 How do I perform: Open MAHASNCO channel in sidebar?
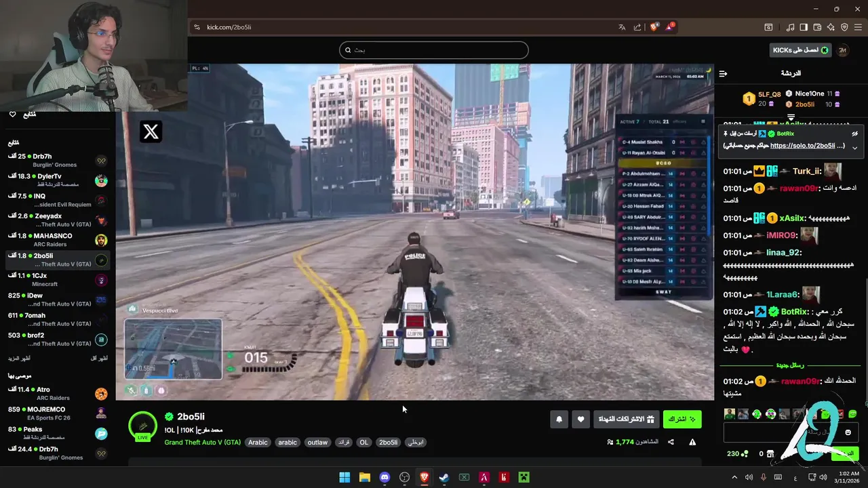[x=58, y=240]
